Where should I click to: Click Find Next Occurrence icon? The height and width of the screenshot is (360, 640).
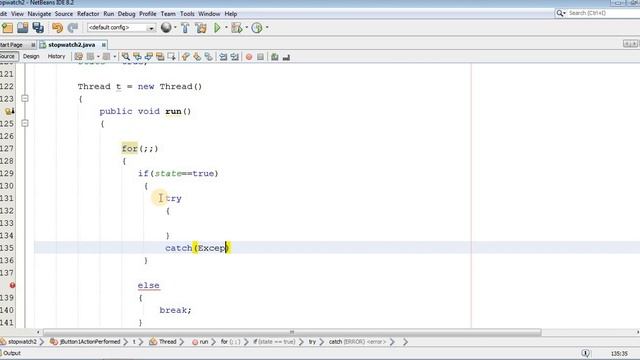(149, 57)
